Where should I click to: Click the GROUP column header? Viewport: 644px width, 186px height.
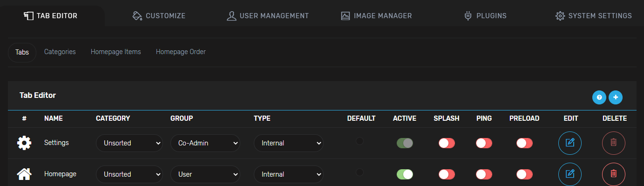click(182, 118)
